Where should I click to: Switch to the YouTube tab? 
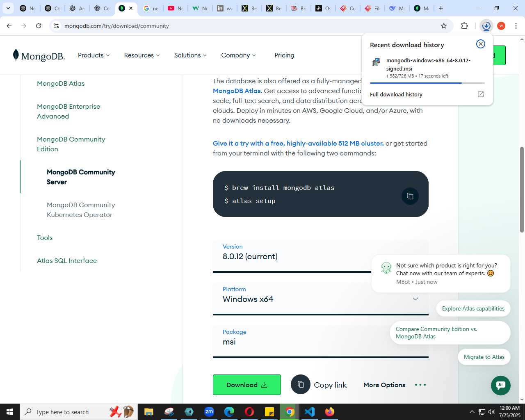tap(175, 8)
